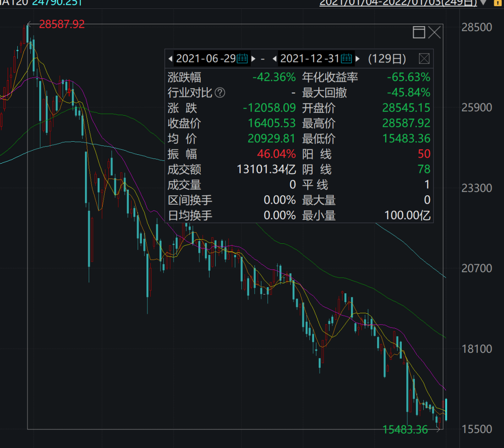Select closing price 16405.53

pyautogui.click(x=272, y=124)
